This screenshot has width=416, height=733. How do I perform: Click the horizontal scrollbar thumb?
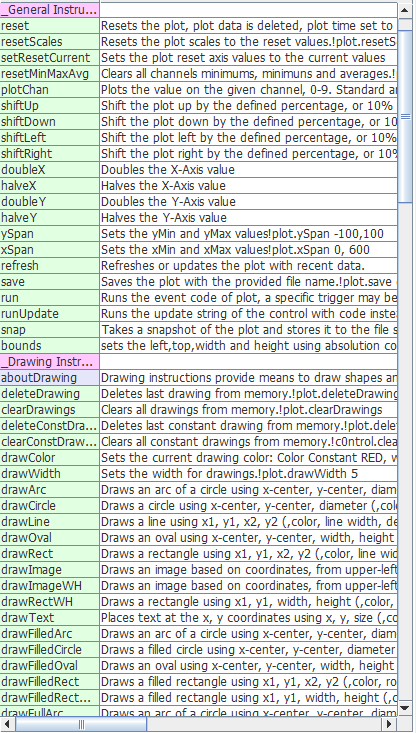[x=81, y=724]
